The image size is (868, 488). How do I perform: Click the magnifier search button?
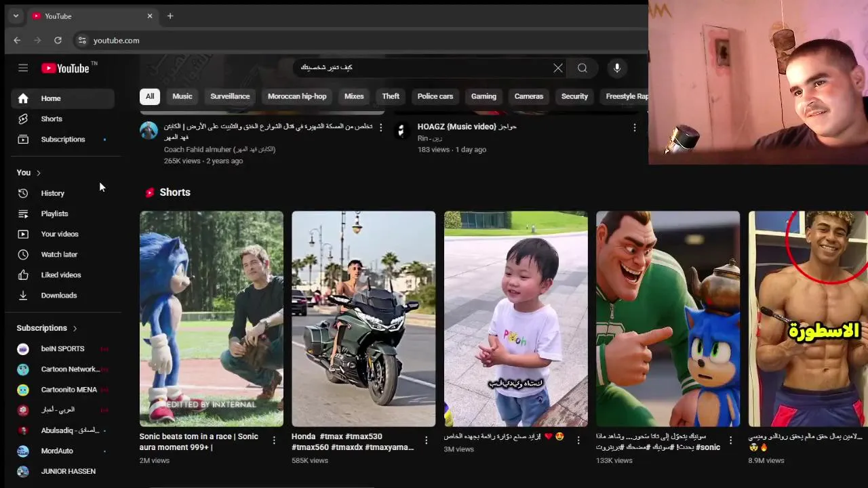pos(583,68)
